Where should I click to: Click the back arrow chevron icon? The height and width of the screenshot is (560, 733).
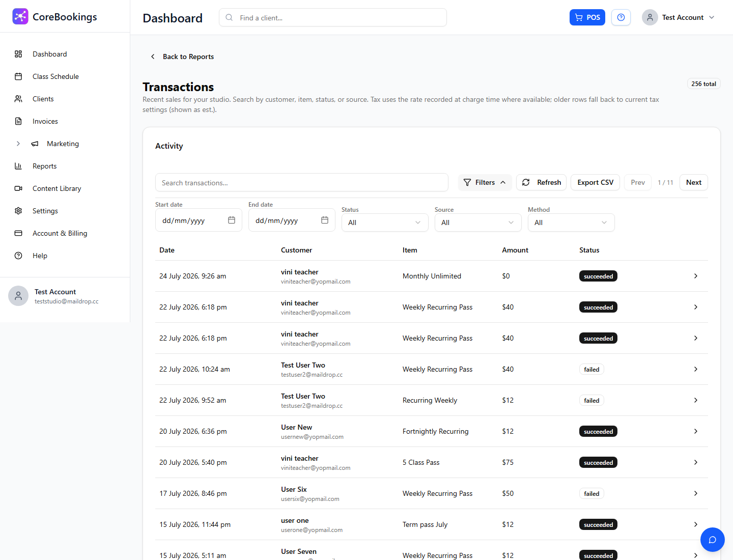click(153, 57)
